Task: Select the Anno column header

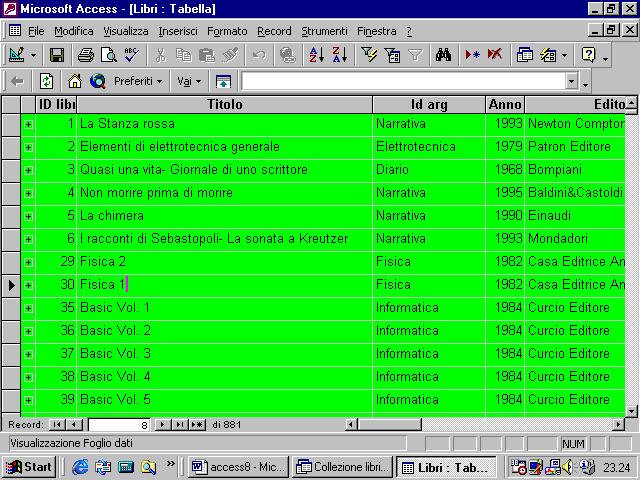Action: 505,104
